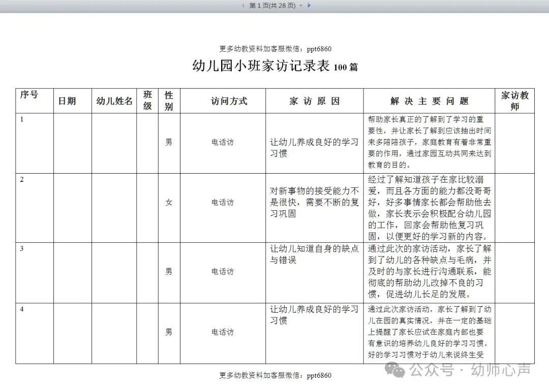Click sequence number '2' in the table

click(x=22, y=179)
